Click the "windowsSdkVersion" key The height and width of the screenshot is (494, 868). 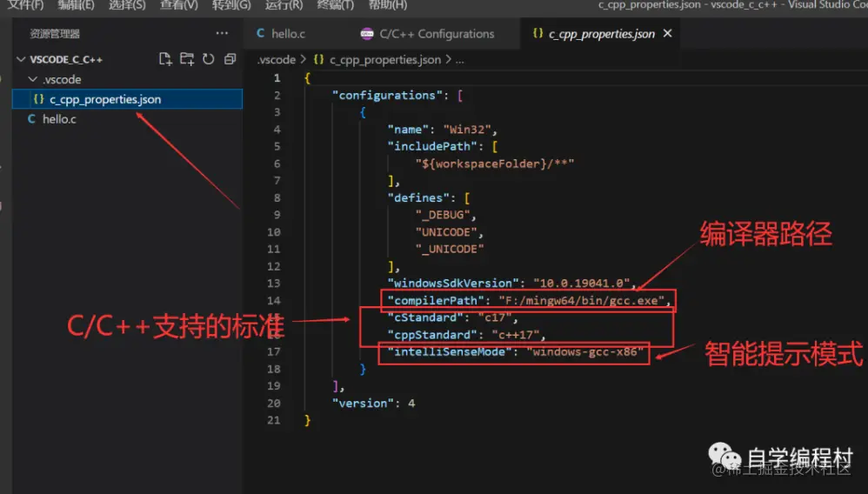tap(453, 283)
